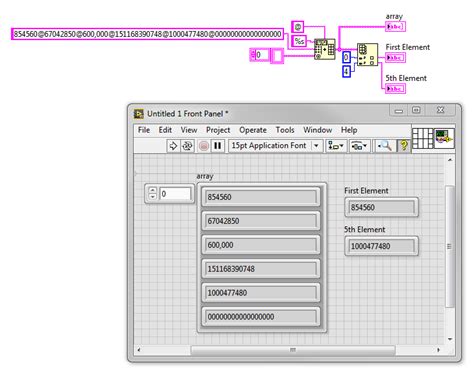Open the Project menu
This screenshot has width=474, height=370.
coord(218,130)
